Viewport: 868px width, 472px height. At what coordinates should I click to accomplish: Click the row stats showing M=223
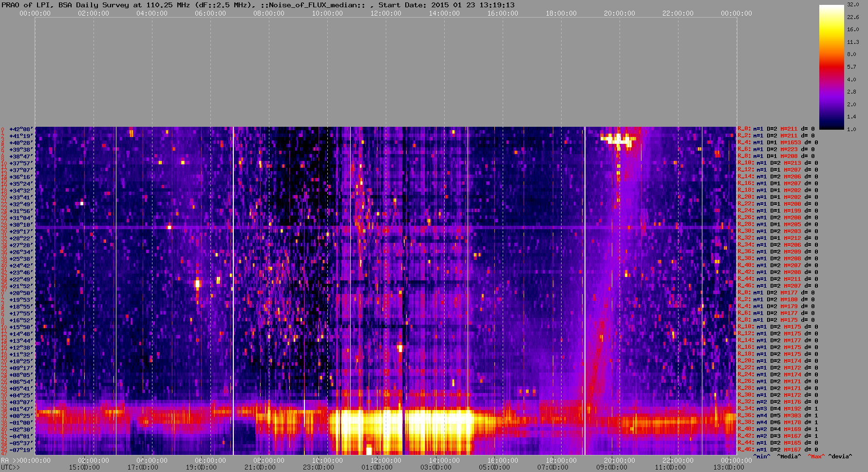click(778, 150)
